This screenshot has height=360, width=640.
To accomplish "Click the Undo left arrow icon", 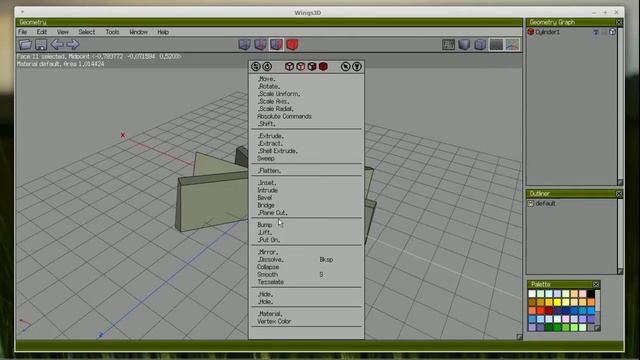I will click(x=57, y=44).
